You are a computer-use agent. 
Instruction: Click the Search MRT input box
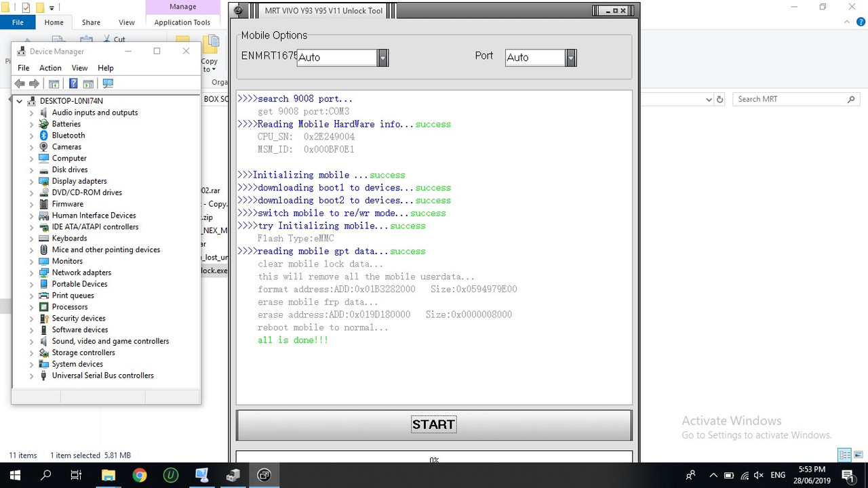click(x=797, y=99)
